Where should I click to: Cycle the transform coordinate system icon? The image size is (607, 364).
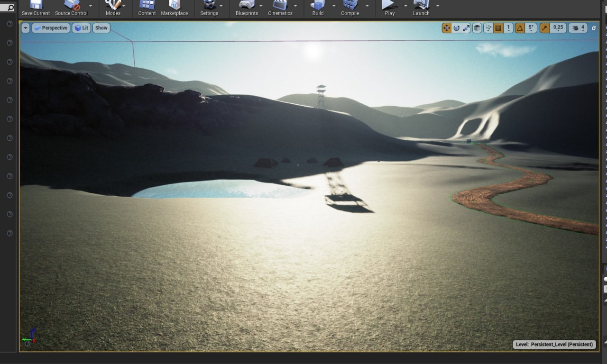click(x=478, y=28)
